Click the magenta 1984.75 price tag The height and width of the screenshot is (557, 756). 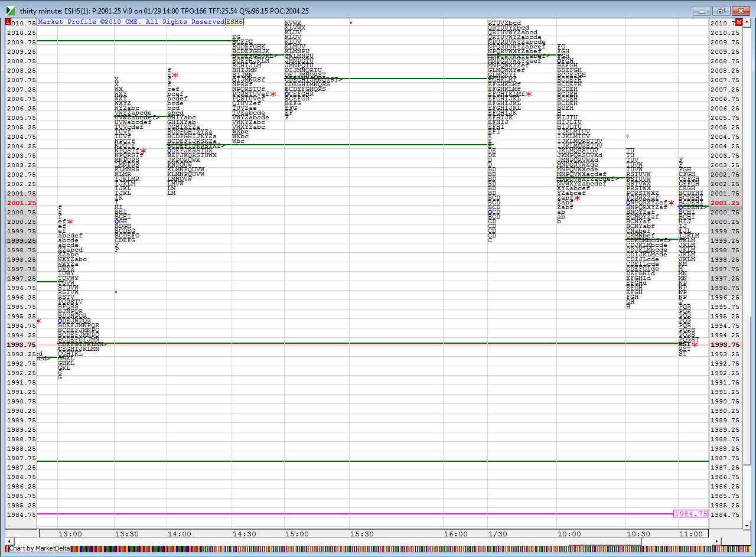[690, 514]
